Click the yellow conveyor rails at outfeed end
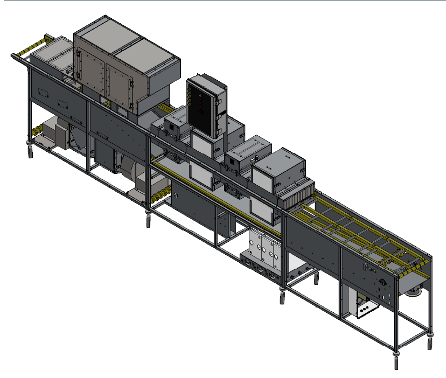446x378 pixels. 360,233
